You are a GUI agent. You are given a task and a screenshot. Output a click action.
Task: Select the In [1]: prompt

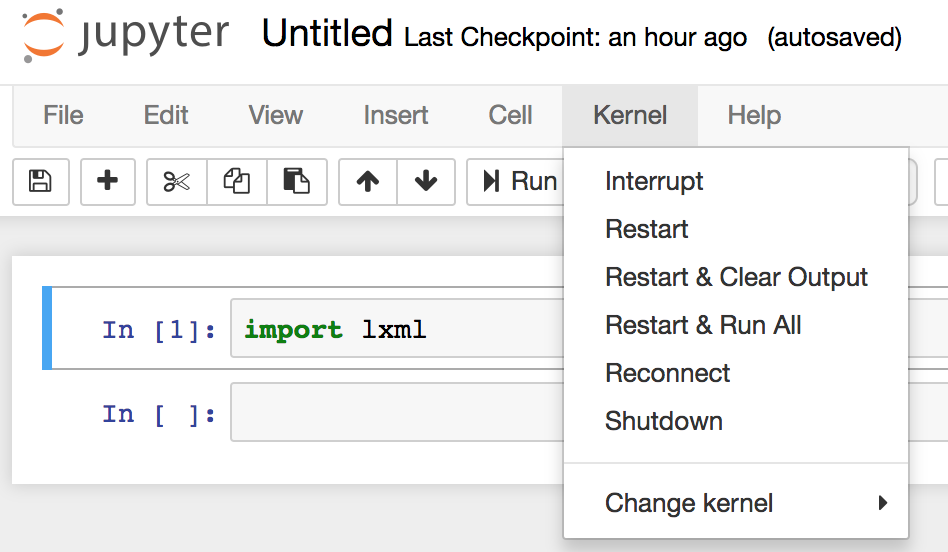(x=158, y=330)
